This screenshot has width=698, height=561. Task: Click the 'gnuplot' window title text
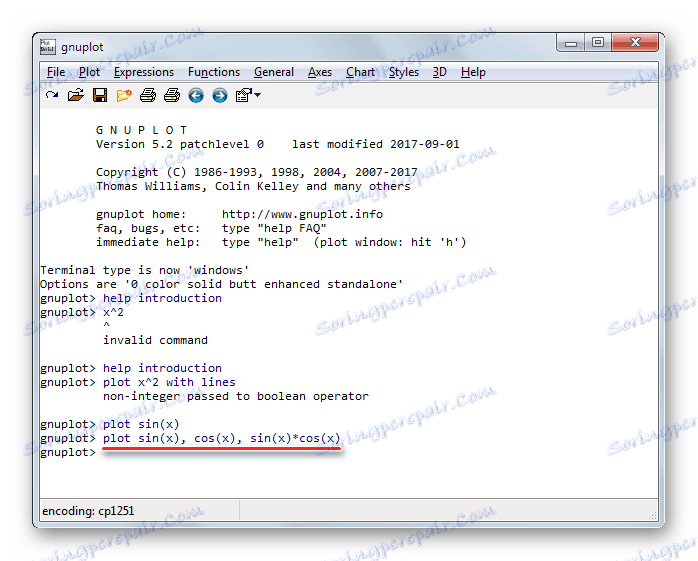[82, 47]
